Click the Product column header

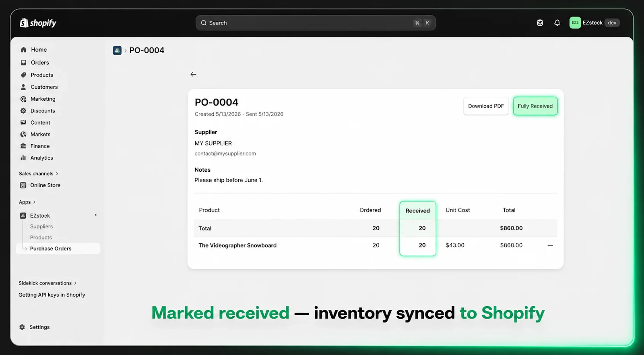pyautogui.click(x=209, y=210)
